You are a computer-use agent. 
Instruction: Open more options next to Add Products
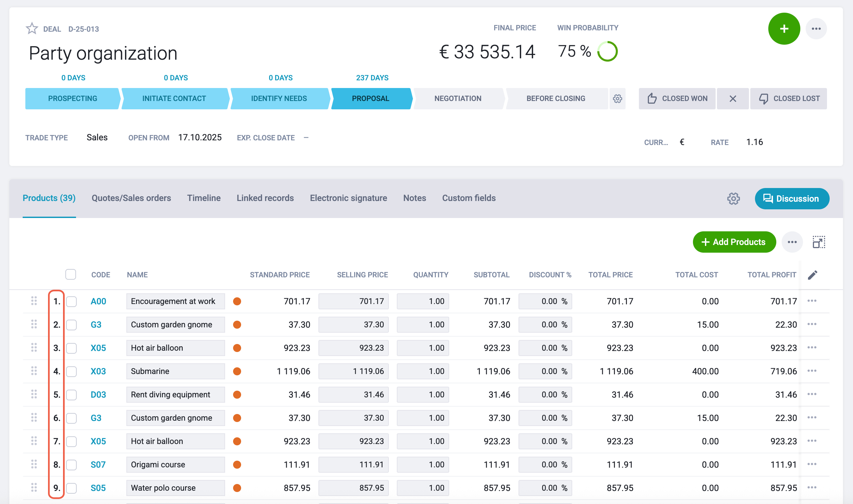[792, 242]
